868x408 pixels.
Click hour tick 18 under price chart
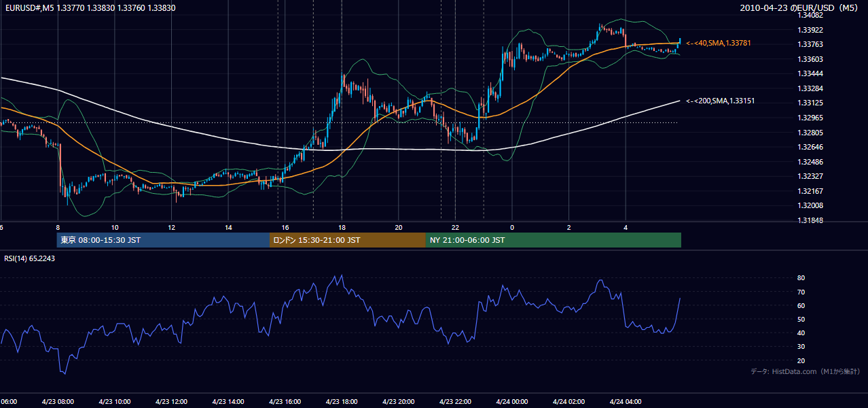pos(342,227)
